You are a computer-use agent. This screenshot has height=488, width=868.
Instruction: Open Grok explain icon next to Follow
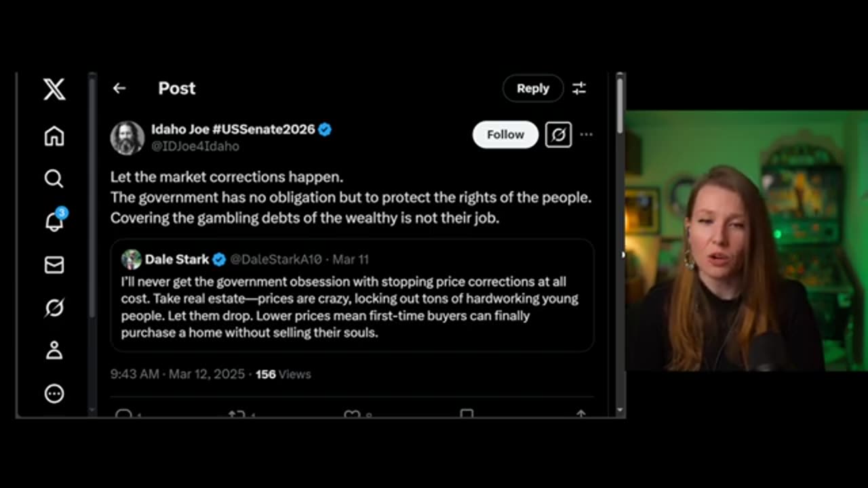(x=558, y=135)
